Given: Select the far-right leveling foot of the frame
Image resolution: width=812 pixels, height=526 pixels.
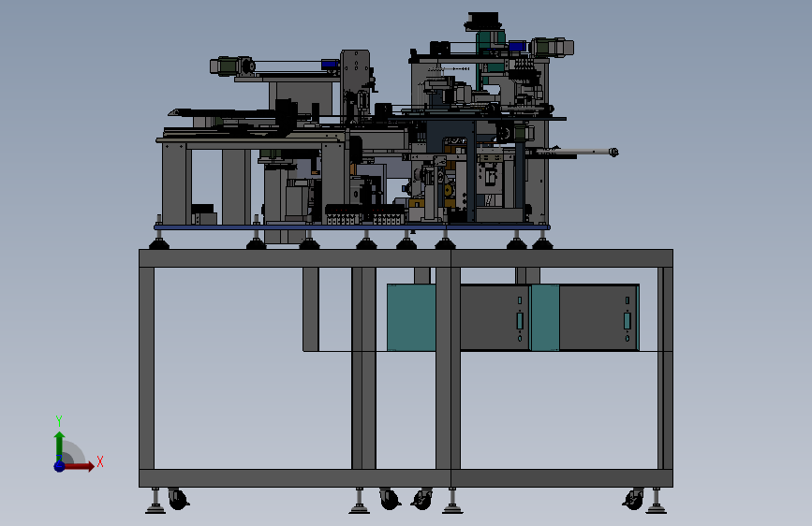Looking at the screenshot, I should point(657,501).
